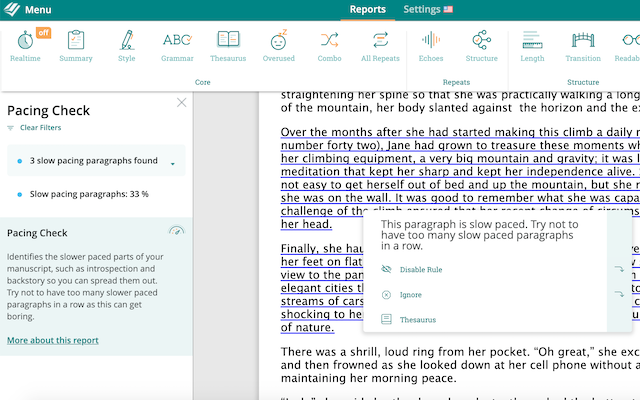Click the 'Pacing Check' panel title
The image size is (640, 400).
tap(49, 111)
